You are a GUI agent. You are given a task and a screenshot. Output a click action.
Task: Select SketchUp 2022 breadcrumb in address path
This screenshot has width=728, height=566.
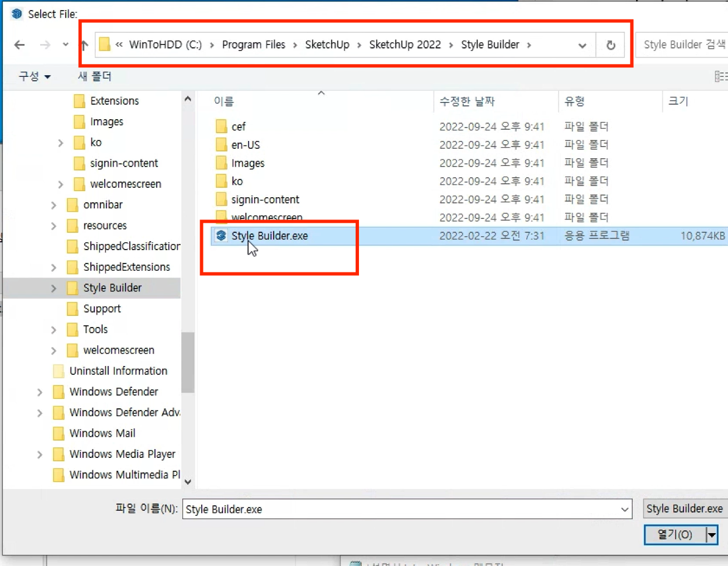(405, 45)
